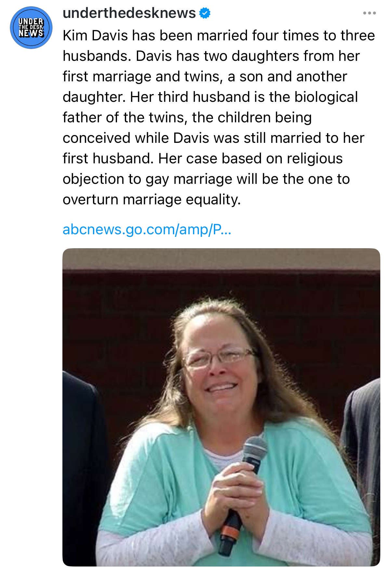The height and width of the screenshot is (573, 392).
Task: Click the line mentioning "religious" objection
Action: click(x=203, y=158)
